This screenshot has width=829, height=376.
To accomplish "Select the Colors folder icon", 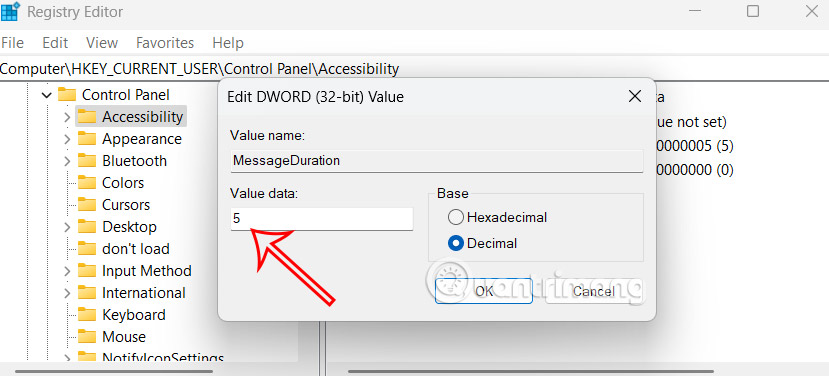I will (x=86, y=182).
